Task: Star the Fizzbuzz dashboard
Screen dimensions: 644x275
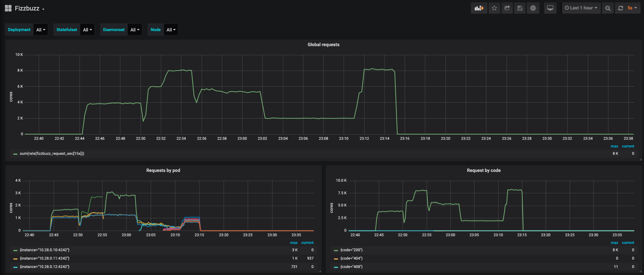Action: tap(494, 8)
